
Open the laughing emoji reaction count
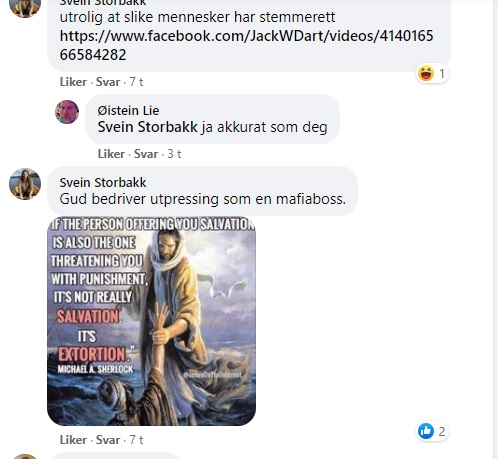(x=432, y=74)
